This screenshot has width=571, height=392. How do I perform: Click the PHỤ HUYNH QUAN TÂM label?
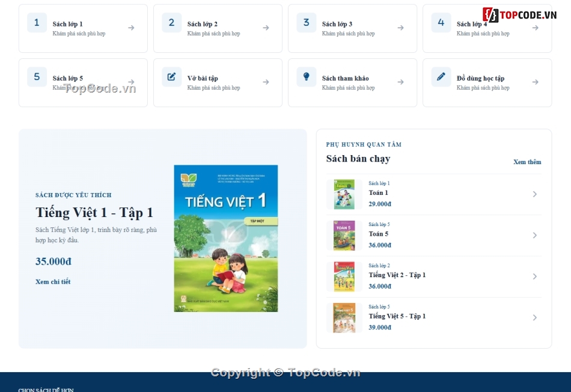coord(364,145)
